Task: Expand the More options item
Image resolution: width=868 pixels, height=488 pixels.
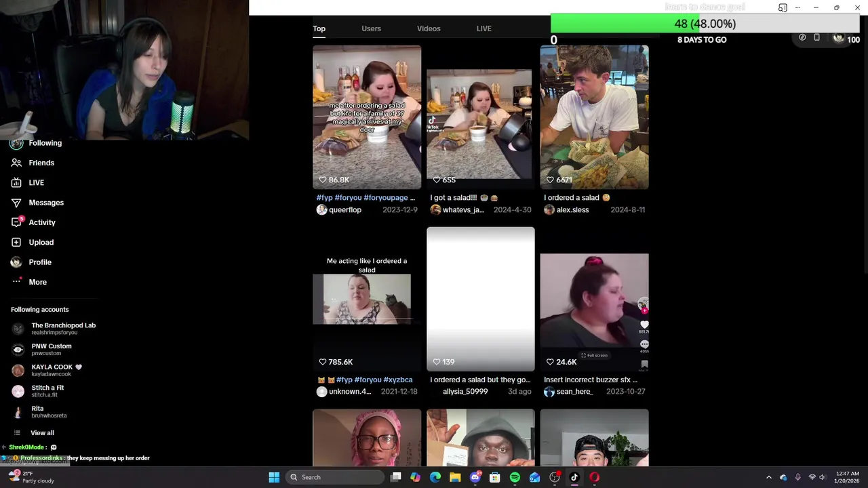Action: (29, 282)
